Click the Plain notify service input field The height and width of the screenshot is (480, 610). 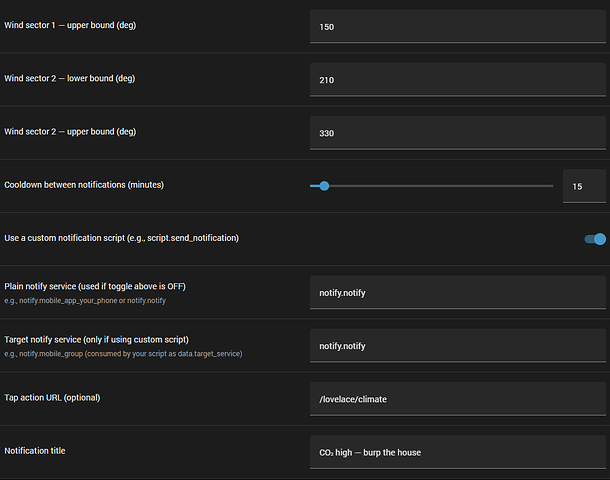pos(457,292)
